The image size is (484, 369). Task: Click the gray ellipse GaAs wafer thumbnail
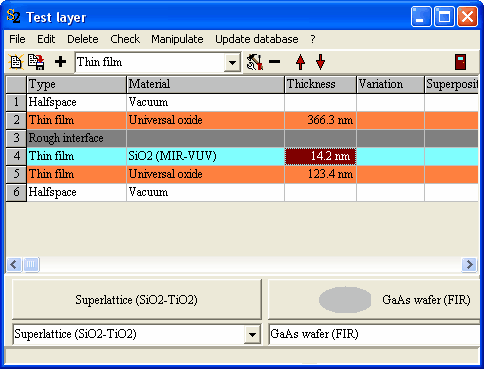pyautogui.click(x=345, y=300)
